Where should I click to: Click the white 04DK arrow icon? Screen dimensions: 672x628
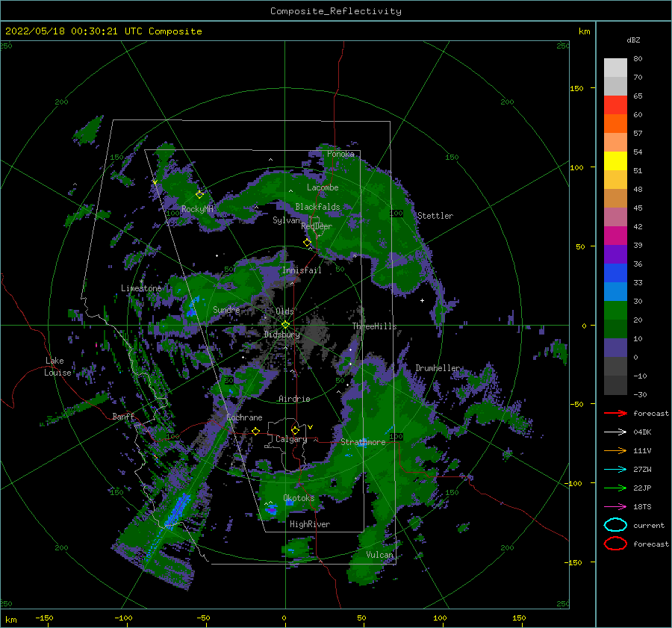tap(615, 432)
